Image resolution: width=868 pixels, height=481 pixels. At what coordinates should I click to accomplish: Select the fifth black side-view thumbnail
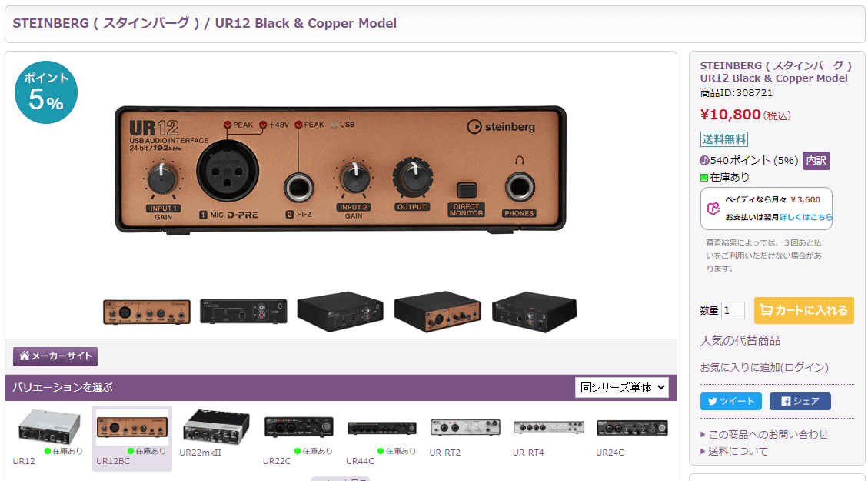point(534,312)
